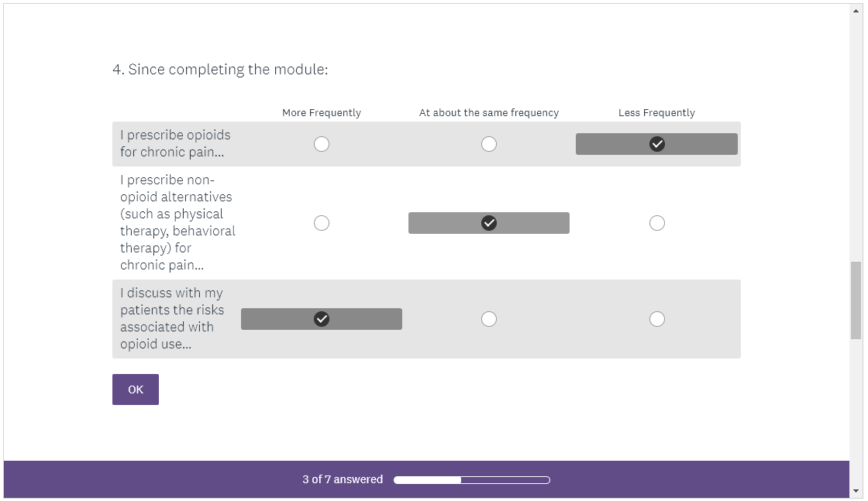This screenshot has width=868, height=501.
Task: Select More Frequently for non-opioid alternatives
Action: click(322, 223)
